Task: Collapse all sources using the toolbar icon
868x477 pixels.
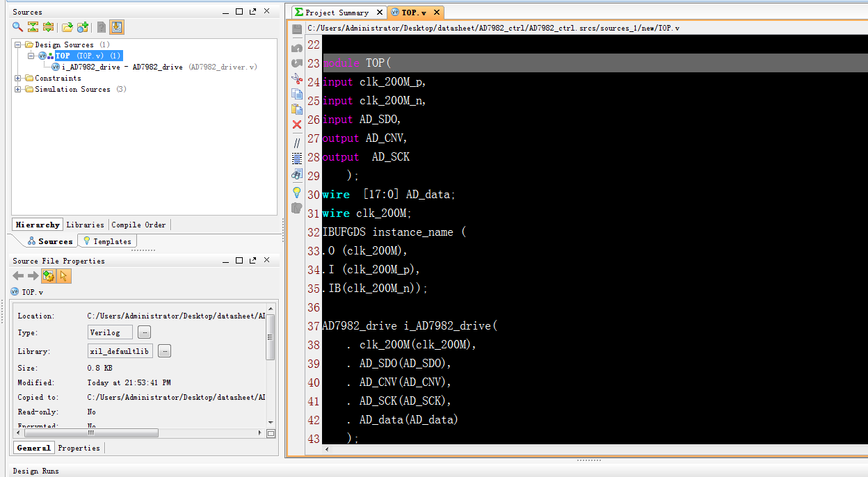Action: pos(33,27)
